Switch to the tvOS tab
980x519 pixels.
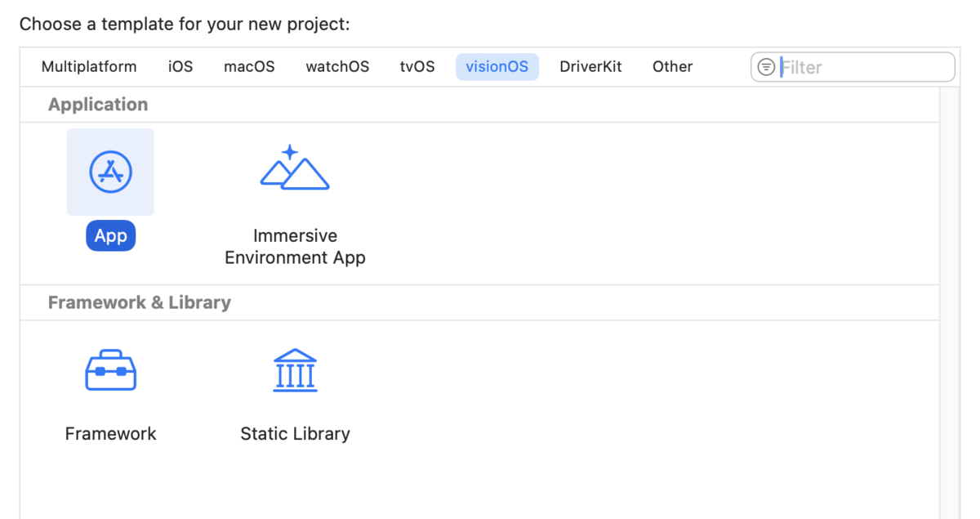(417, 67)
